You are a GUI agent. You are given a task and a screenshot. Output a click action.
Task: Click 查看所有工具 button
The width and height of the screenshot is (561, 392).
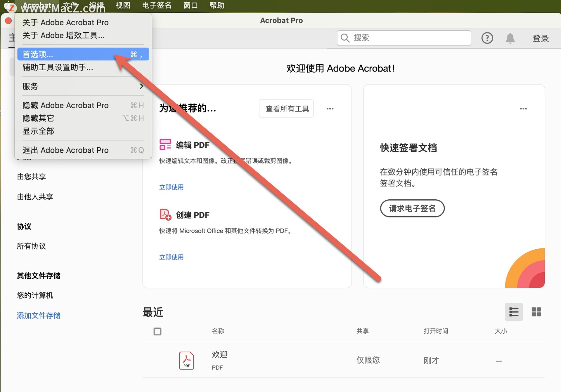click(x=286, y=109)
